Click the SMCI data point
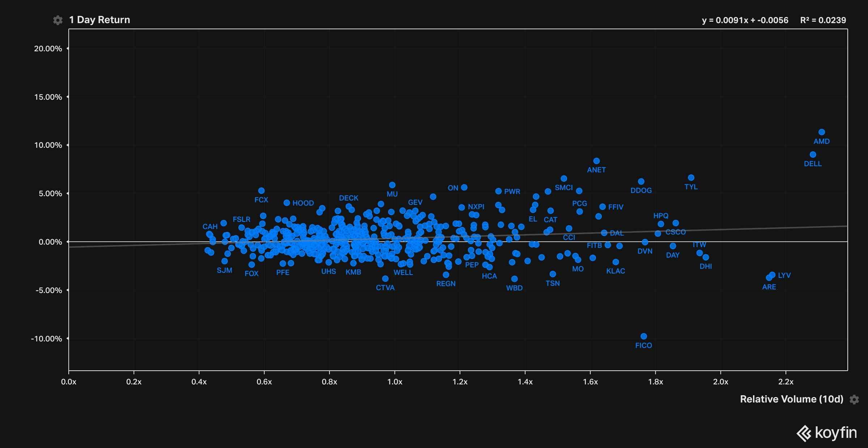Viewport: 868px width, 448px height. click(564, 178)
